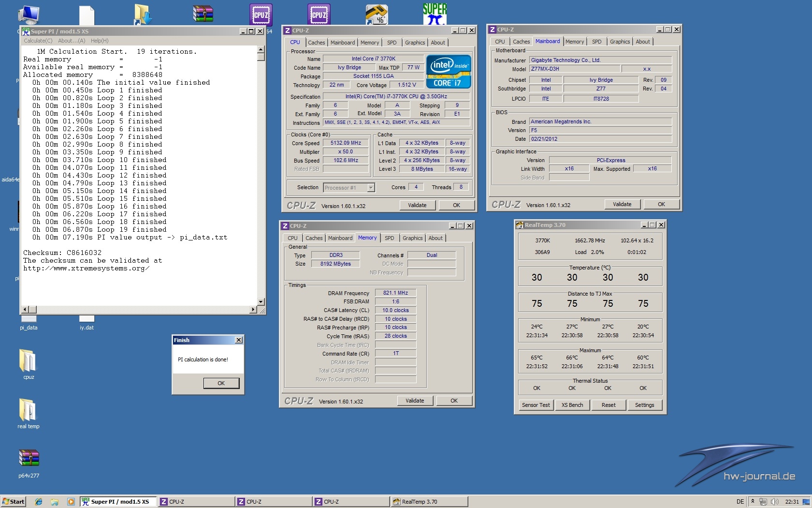
Task: Select Memory tab in CPU-Z Mainboard window
Action: (x=574, y=42)
